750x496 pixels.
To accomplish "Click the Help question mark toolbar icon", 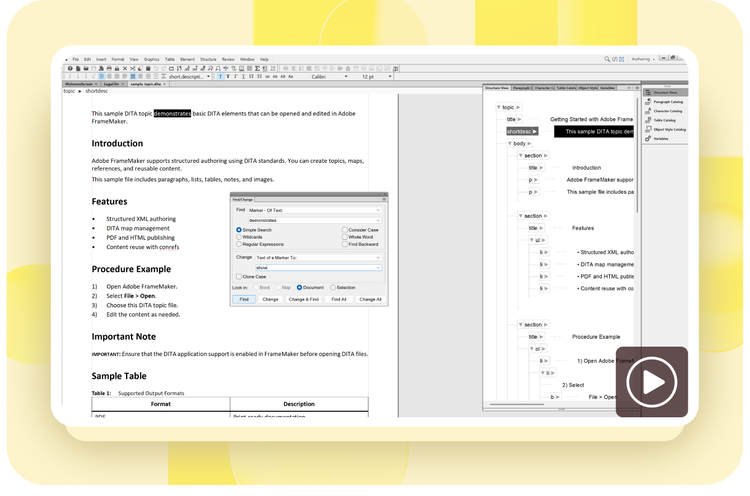I will tap(70, 68).
